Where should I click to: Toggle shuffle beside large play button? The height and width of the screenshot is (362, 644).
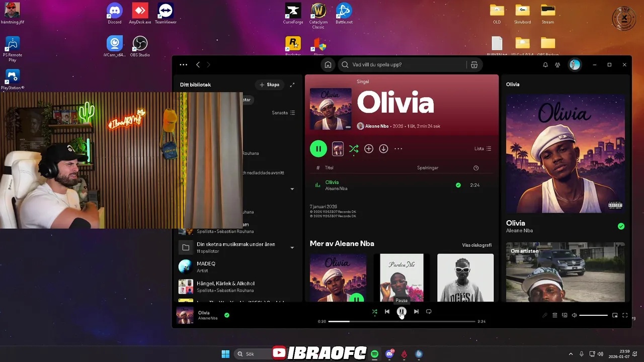click(354, 149)
